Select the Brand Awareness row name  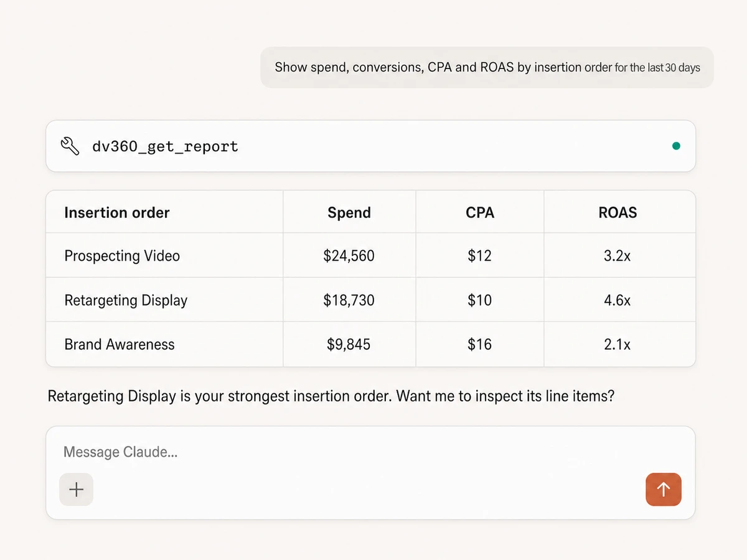coord(120,344)
